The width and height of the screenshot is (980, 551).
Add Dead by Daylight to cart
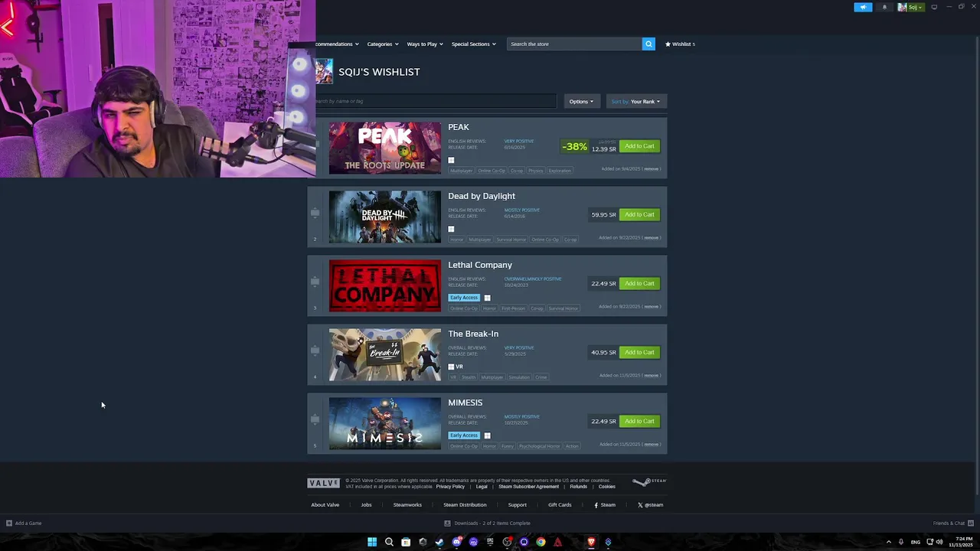pos(639,214)
